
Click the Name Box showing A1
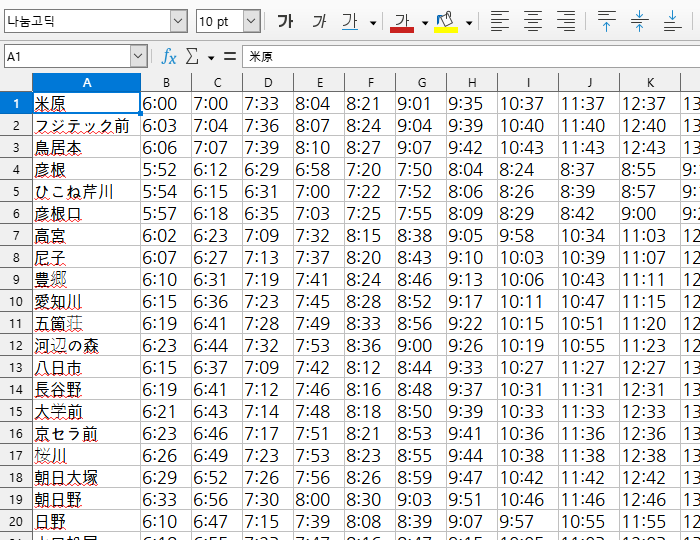[x=67, y=56]
